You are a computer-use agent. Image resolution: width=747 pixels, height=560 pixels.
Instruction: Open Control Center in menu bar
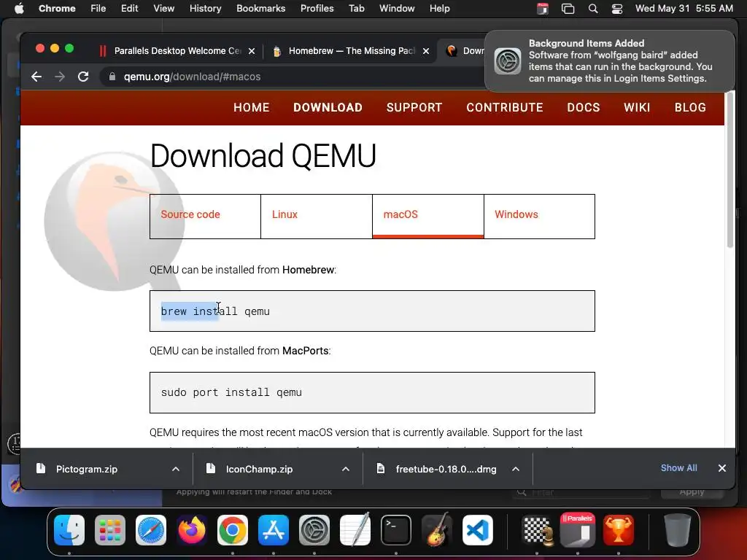[x=617, y=9]
